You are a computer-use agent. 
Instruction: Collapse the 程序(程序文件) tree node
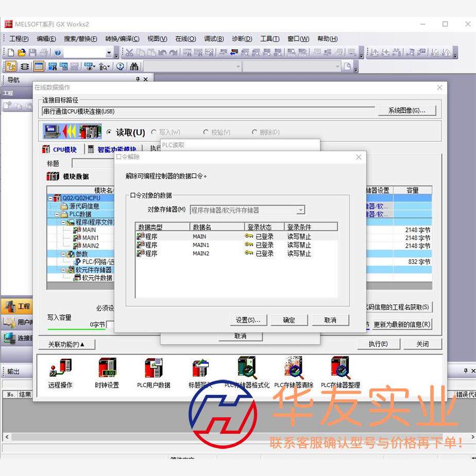[x=63, y=223]
